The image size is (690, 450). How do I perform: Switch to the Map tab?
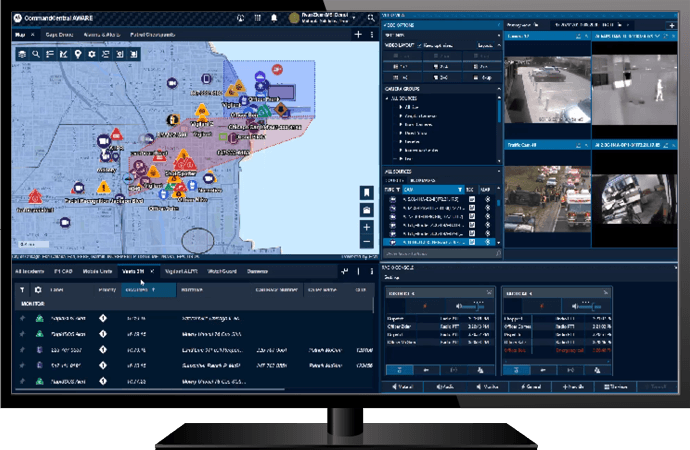point(21,35)
